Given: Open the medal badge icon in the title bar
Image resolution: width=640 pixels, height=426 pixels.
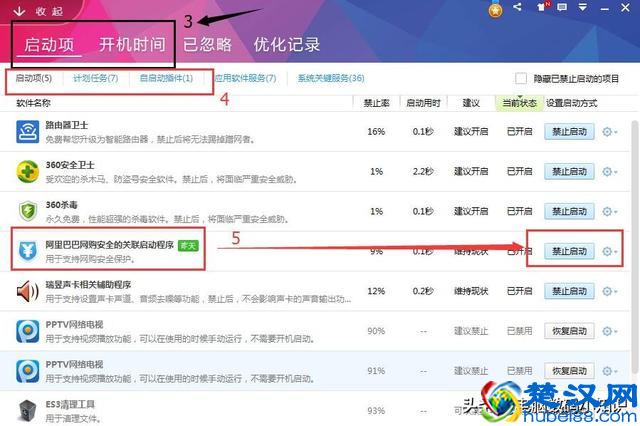Looking at the screenshot, I should tap(496, 10).
